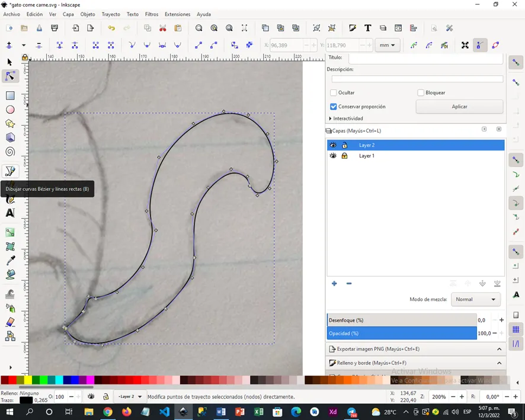Viewport: 525px width, 420px height.
Task: Select the Paint bucket fill tool
Action: point(10,274)
